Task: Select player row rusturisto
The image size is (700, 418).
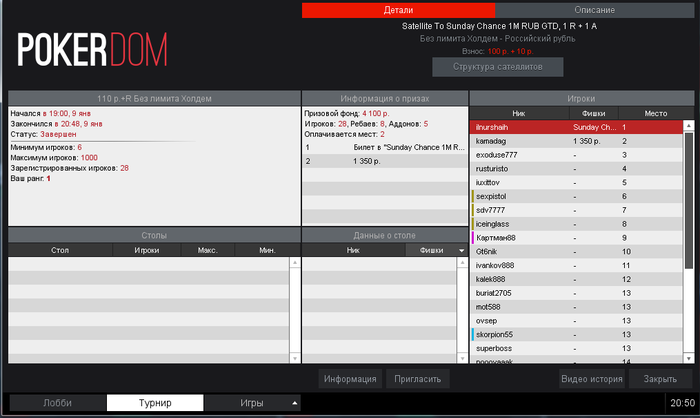Action: pyautogui.click(x=576, y=169)
